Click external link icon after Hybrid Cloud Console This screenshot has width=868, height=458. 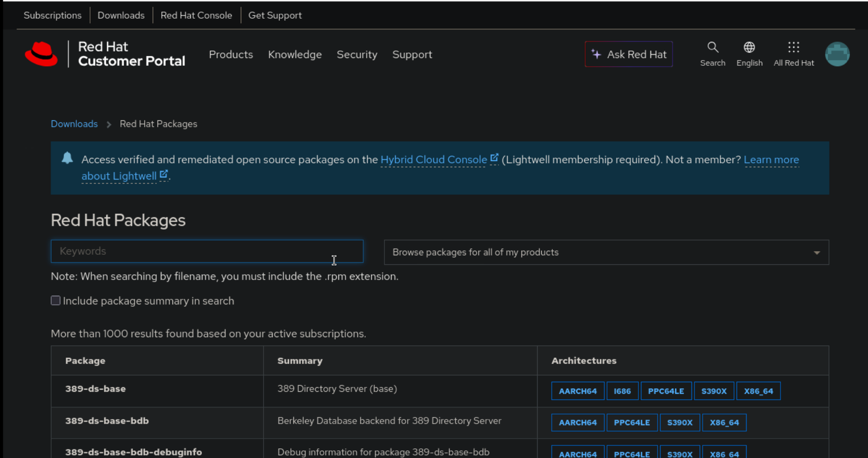coord(494,158)
